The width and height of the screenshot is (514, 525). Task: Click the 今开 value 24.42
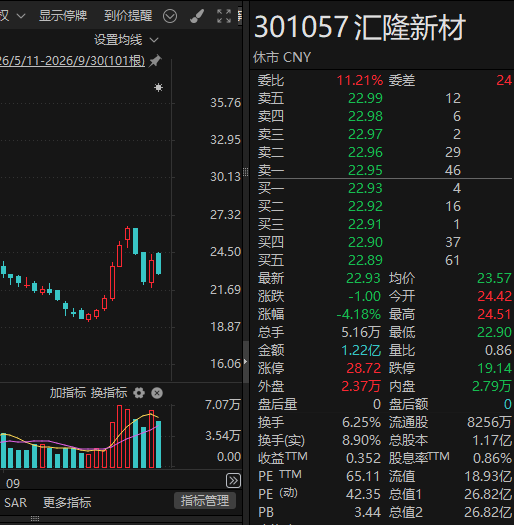click(x=494, y=296)
